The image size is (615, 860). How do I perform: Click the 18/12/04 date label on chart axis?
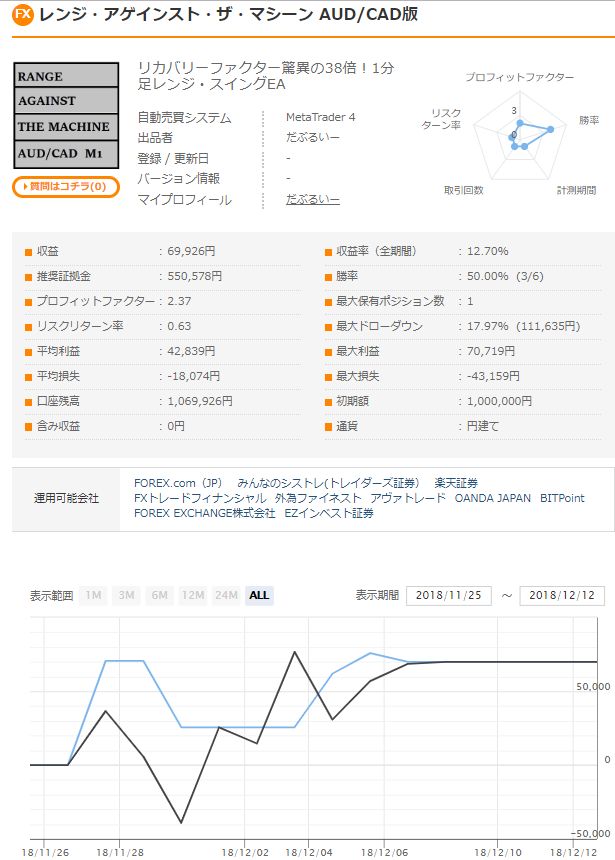coord(309,852)
